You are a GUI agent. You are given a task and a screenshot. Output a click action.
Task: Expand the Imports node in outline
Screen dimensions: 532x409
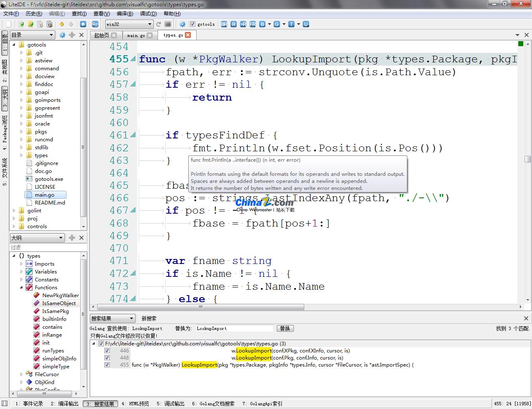[22, 264]
